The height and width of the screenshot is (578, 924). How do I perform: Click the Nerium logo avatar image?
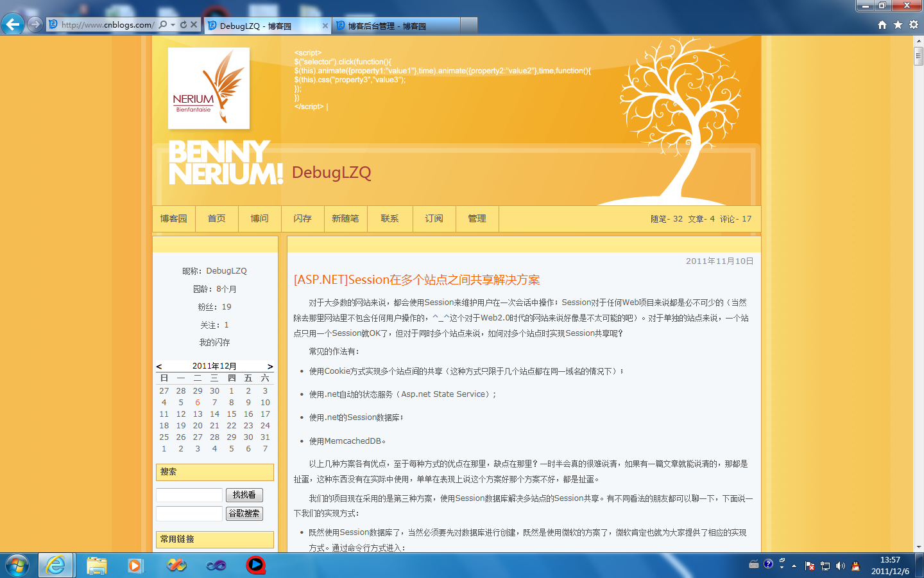(x=209, y=89)
